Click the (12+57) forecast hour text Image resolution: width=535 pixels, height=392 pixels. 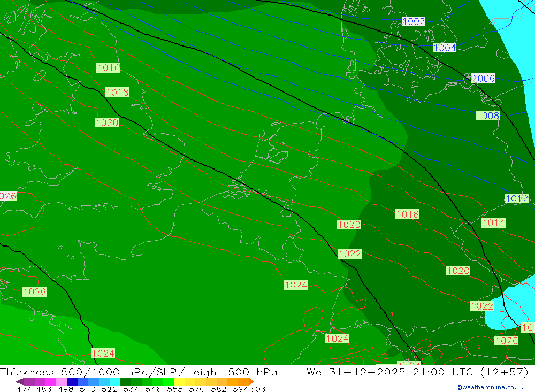click(x=503, y=372)
